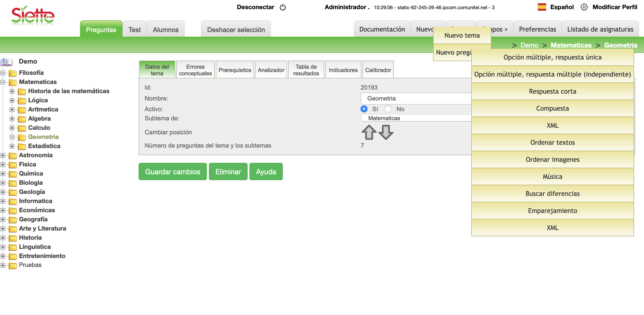Select the Sí radio button for Activo

click(364, 109)
